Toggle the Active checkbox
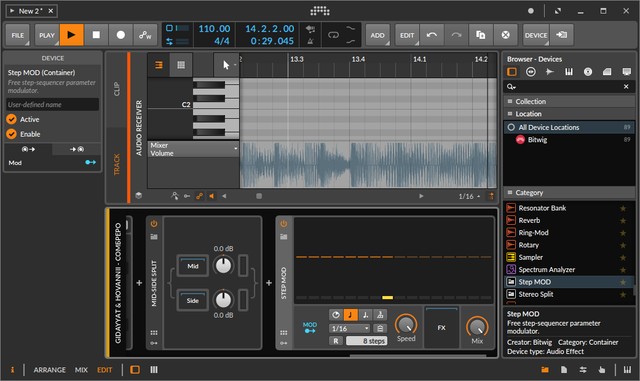 click(11, 119)
